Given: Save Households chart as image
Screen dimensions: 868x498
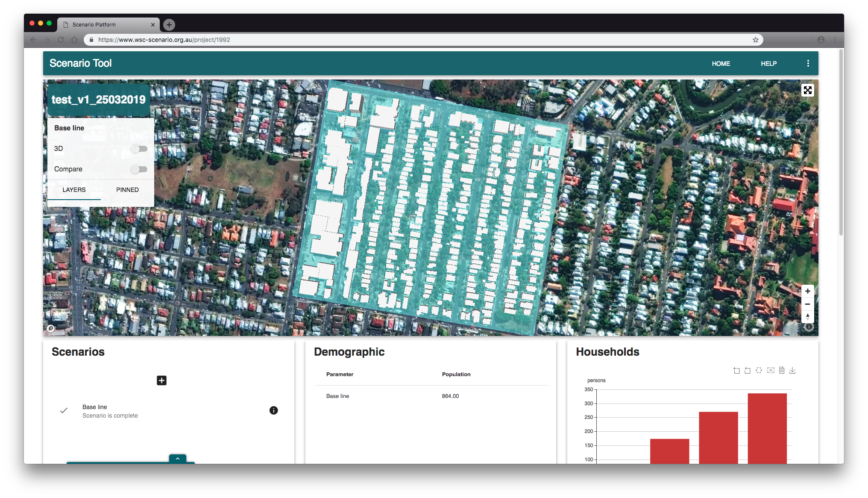Looking at the screenshot, I should tap(792, 370).
